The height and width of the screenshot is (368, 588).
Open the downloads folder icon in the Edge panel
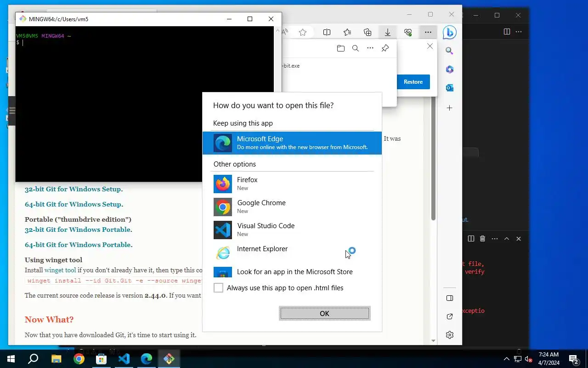tap(340, 48)
